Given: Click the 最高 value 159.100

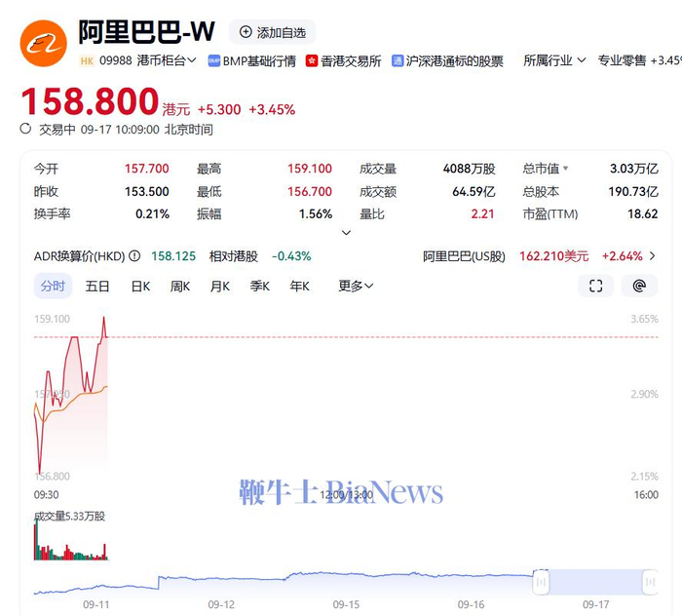Looking at the screenshot, I should pyautogui.click(x=310, y=169).
